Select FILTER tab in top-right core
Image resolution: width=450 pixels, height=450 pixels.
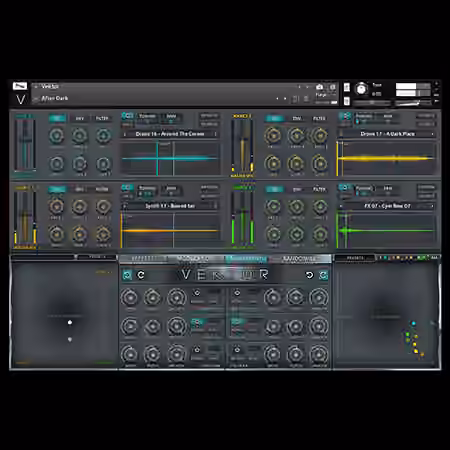point(319,118)
